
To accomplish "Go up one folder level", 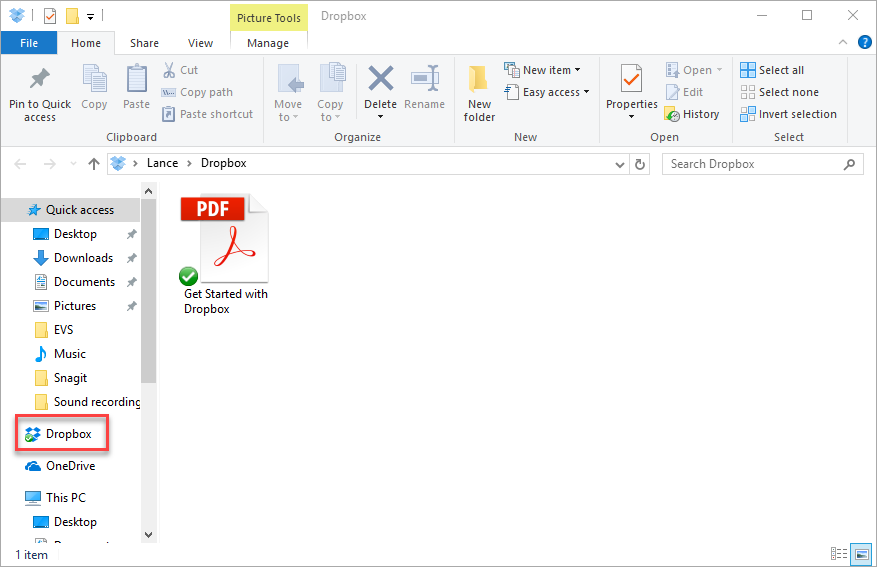I will point(94,164).
